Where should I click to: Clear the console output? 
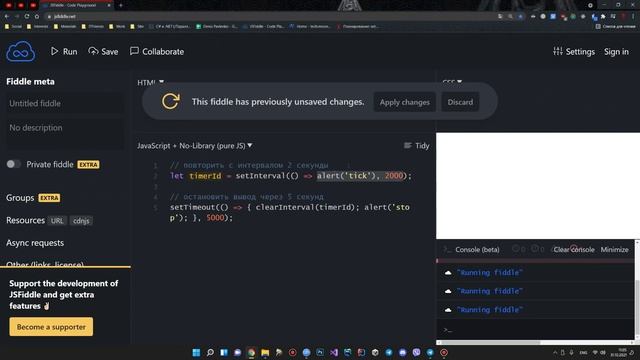[573, 249]
